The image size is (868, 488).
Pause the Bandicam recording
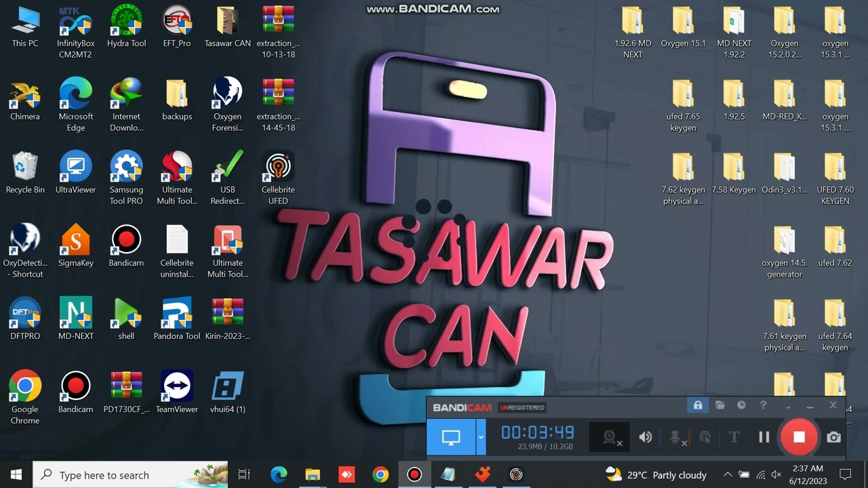(x=764, y=437)
